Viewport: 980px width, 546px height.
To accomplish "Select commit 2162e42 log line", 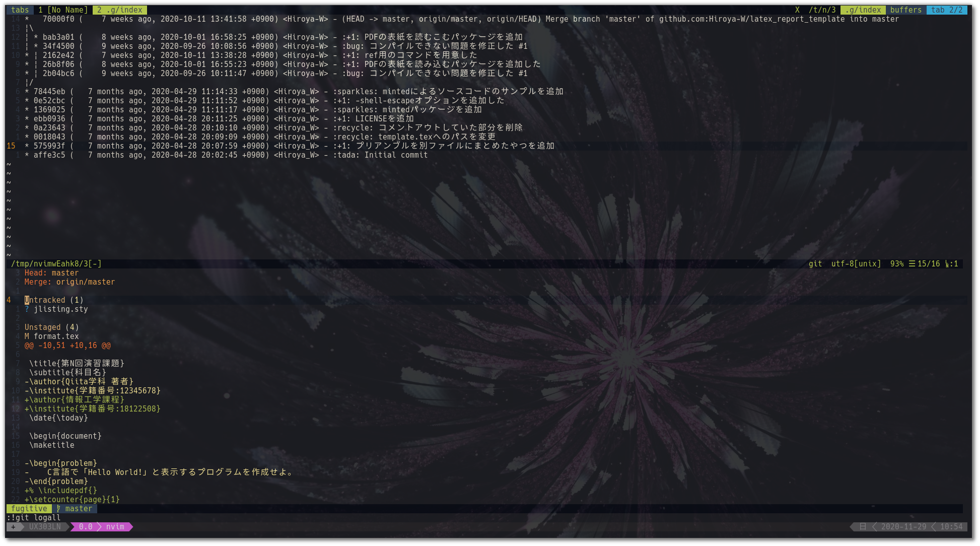I will pos(251,55).
